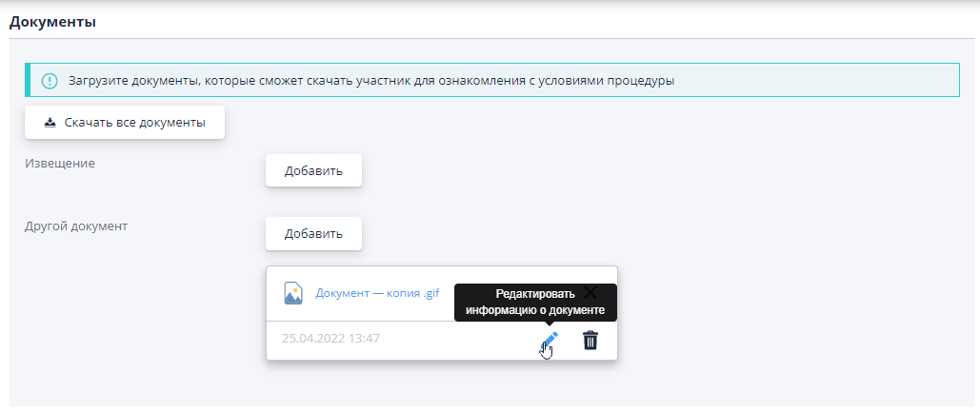This screenshot has height=412, width=980.
Task: Add a file for "Извещение"
Action: [312, 171]
